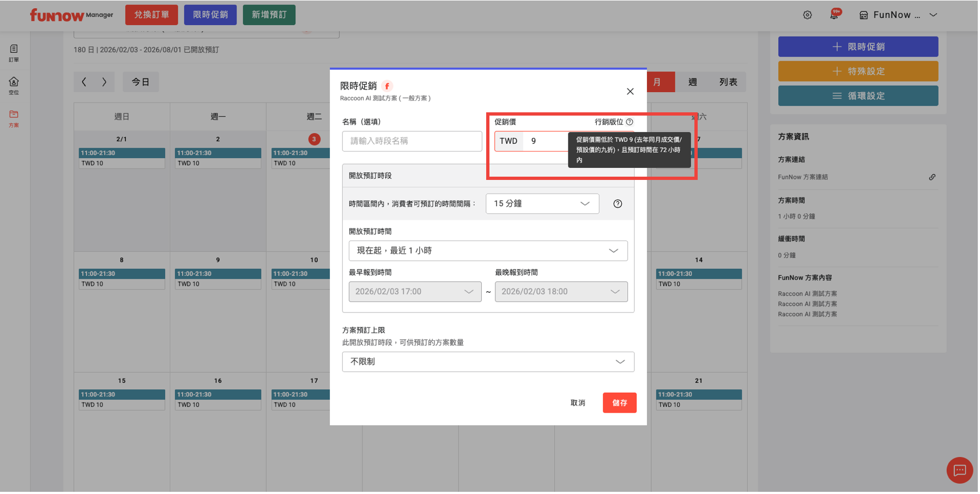
Task: Open the vacancy house icon in sidebar
Action: tap(14, 85)
